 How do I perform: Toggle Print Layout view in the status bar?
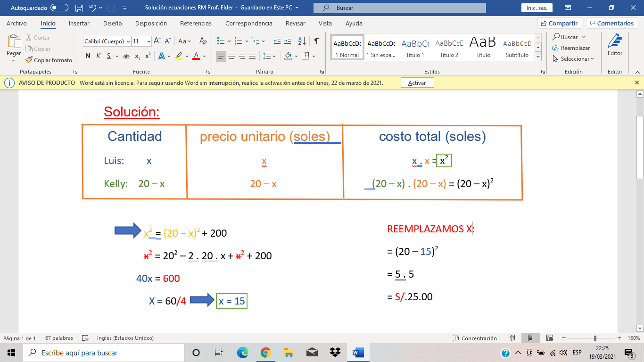(531, 338)
